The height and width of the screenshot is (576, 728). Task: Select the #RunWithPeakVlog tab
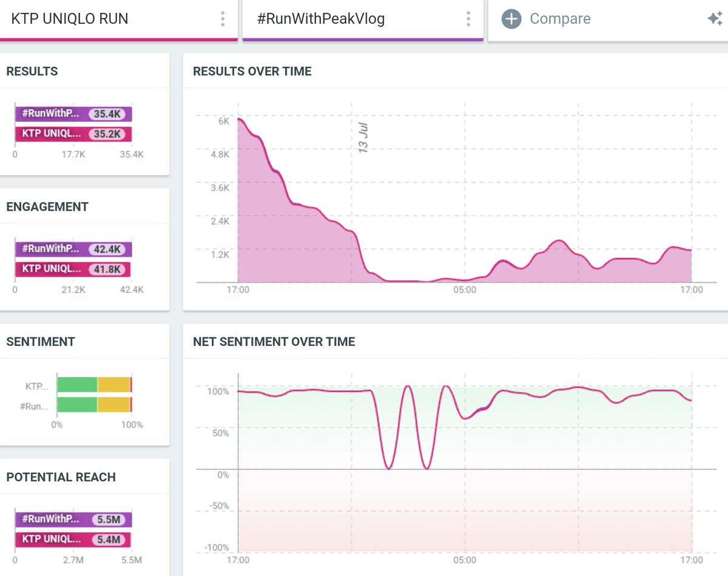tap(363, 20)
